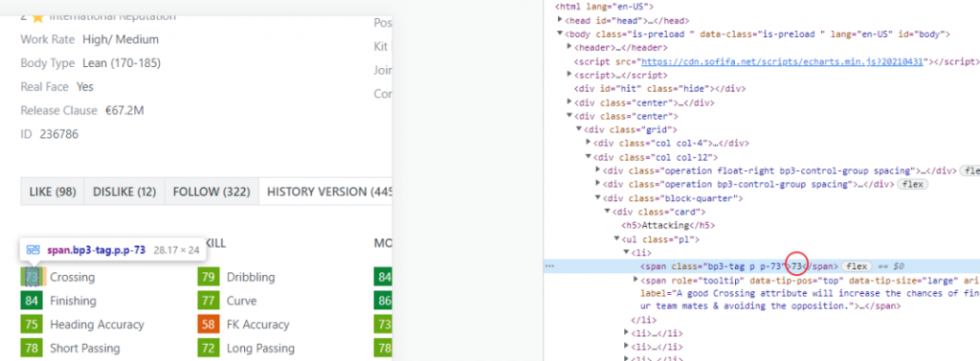
Task: Collapse the div class="col col-12" node
Action: (x=589, y=157)
